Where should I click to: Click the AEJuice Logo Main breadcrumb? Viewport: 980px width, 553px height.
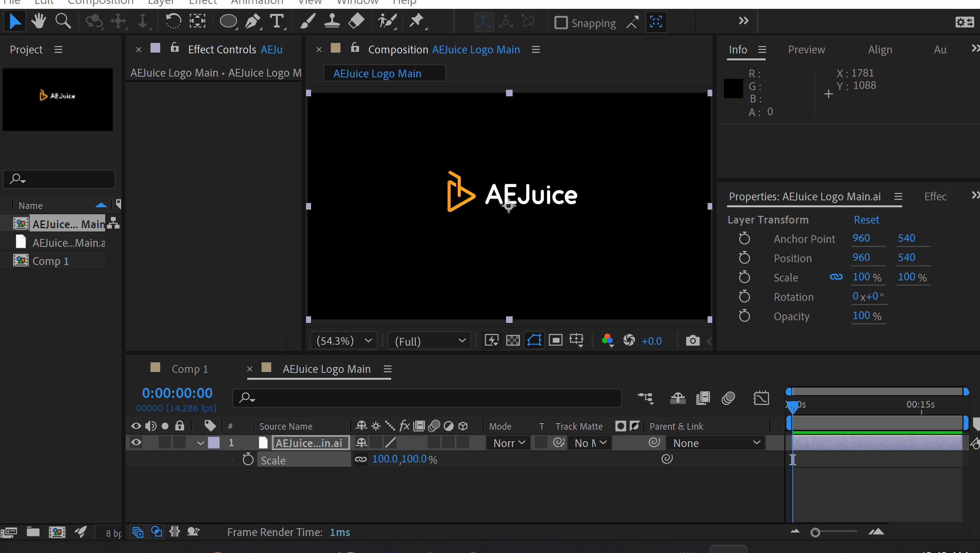(377, 73)
